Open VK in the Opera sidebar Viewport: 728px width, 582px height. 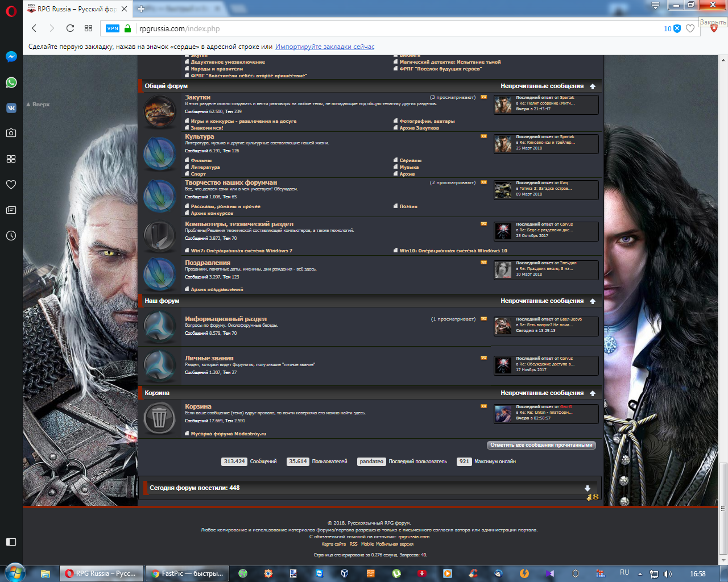tap(11, 108)
